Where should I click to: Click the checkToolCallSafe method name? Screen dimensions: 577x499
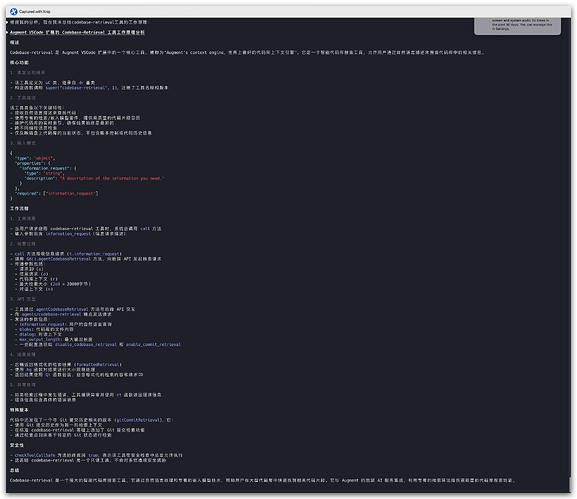coord(35,456)
